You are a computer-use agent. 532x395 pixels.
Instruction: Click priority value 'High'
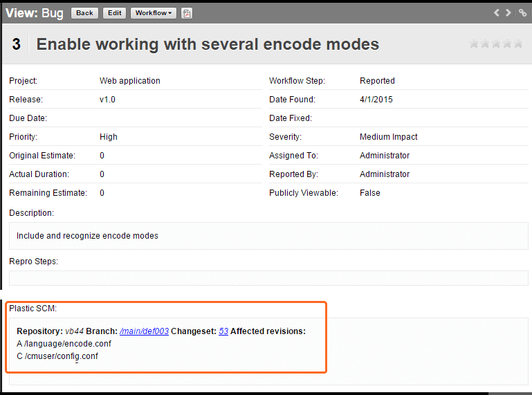(109, 137)
